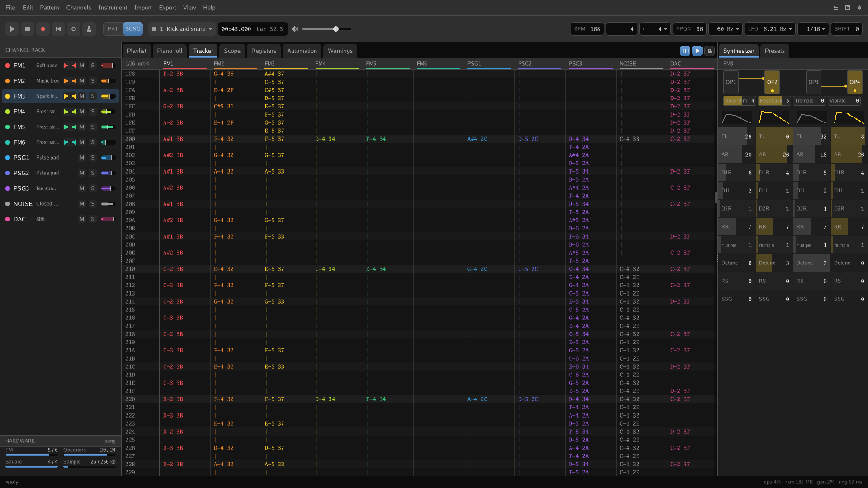
Task: Adjust the master volume slider
Action: coord(327,29)
